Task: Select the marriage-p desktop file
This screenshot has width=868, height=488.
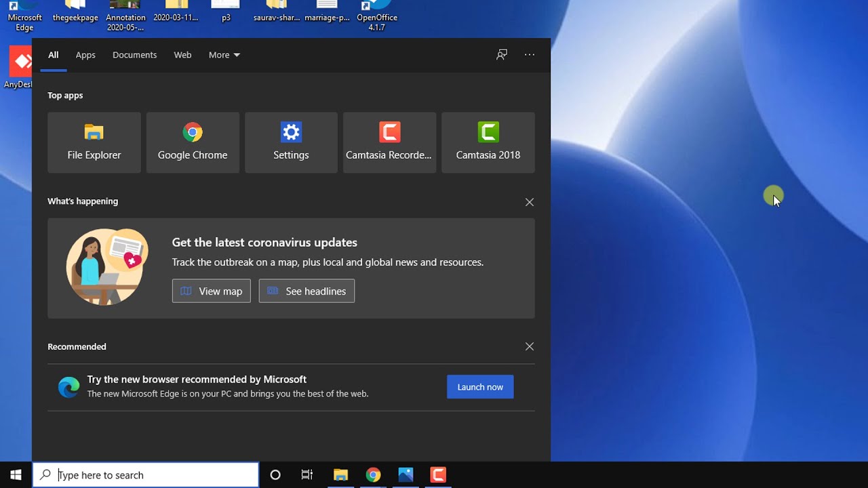Action: point(327,12)
